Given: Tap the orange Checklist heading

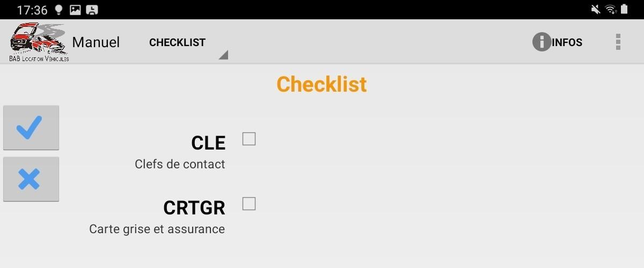Looking at the screenshot, I should coord(322,84).
